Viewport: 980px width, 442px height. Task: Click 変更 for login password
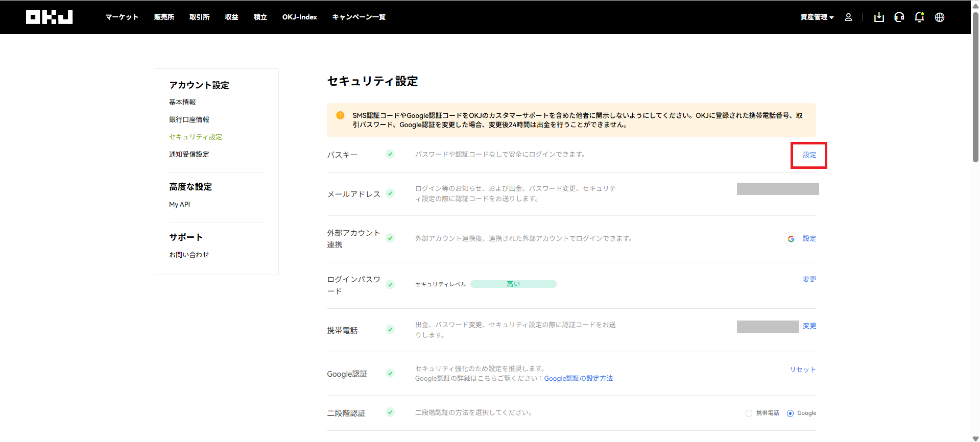(809, 280)
